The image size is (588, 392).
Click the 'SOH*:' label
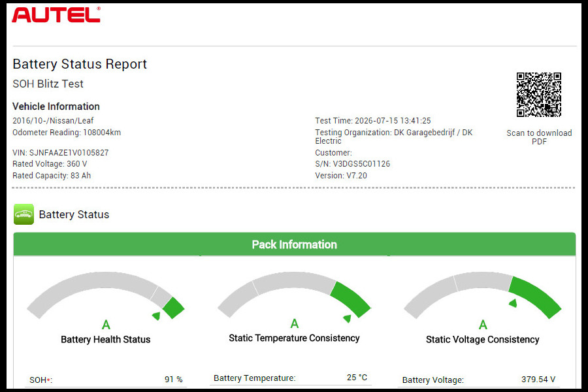coord(41,380)
